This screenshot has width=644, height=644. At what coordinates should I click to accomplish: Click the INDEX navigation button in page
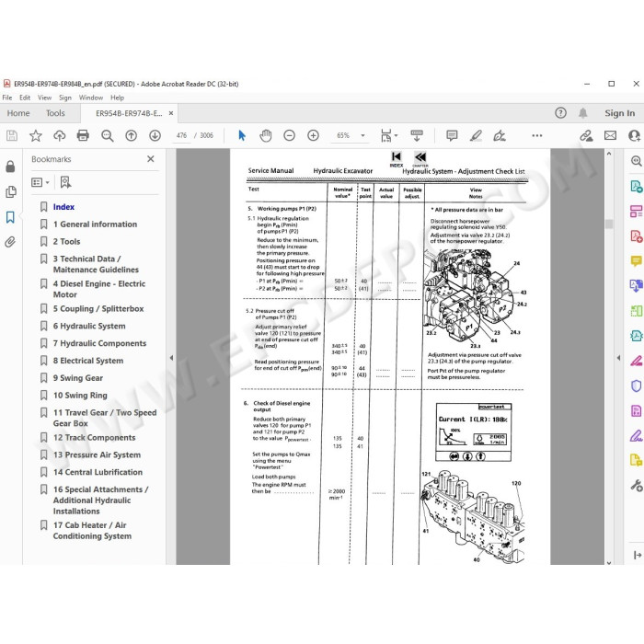click(x=396, y=159)
